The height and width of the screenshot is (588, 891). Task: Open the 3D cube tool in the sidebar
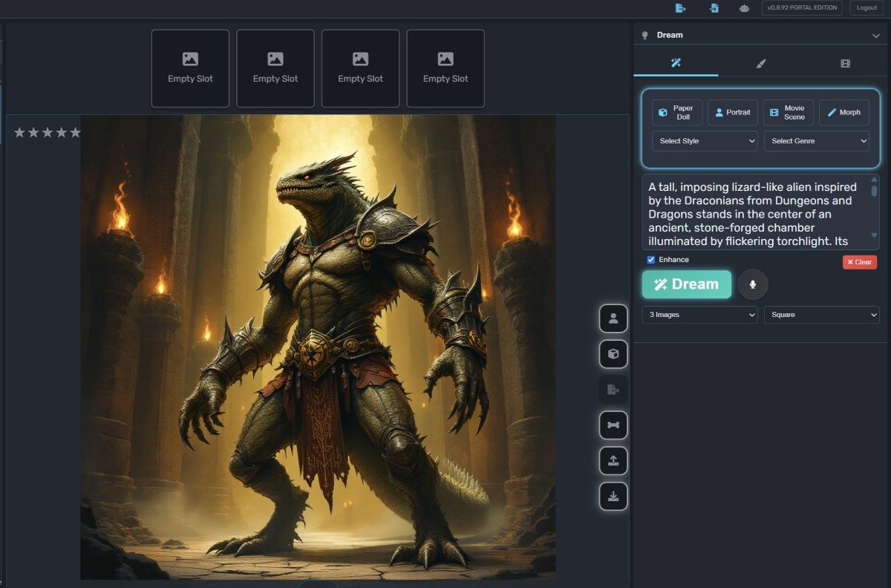613,354
